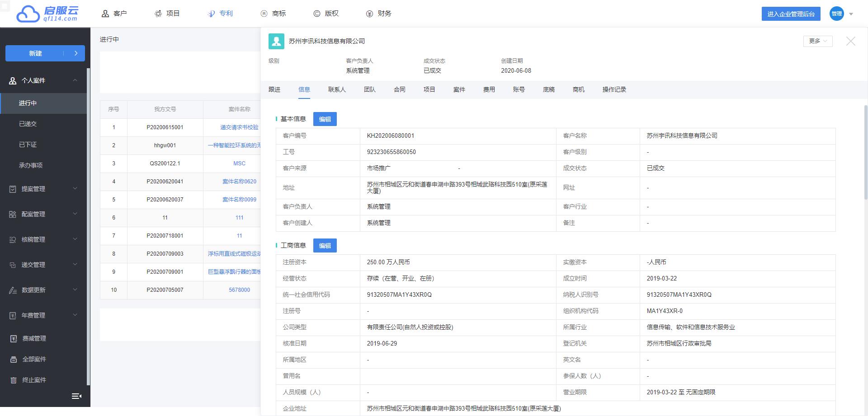
Task: Expand the 递交管理 chevron
Action: tap(75, 264)
